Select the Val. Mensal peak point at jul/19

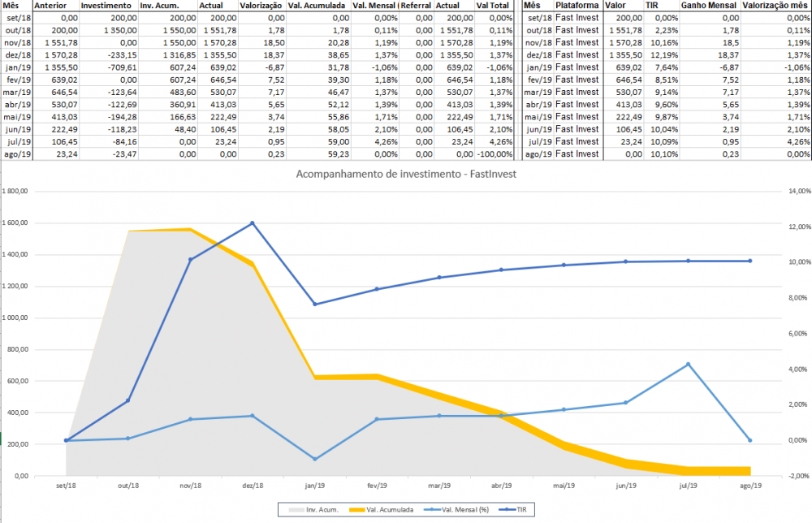pos(688,364)
